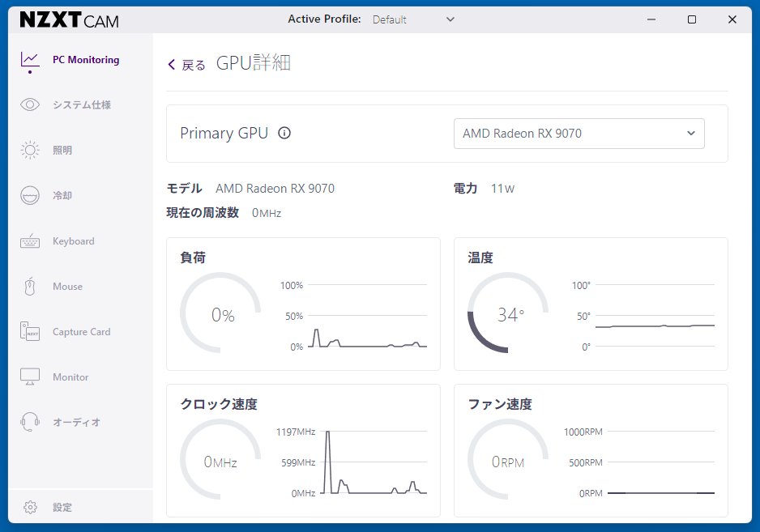Screen dimensions: 760x532
Task: Go back using 戻る link
Action: coord(194,65)
